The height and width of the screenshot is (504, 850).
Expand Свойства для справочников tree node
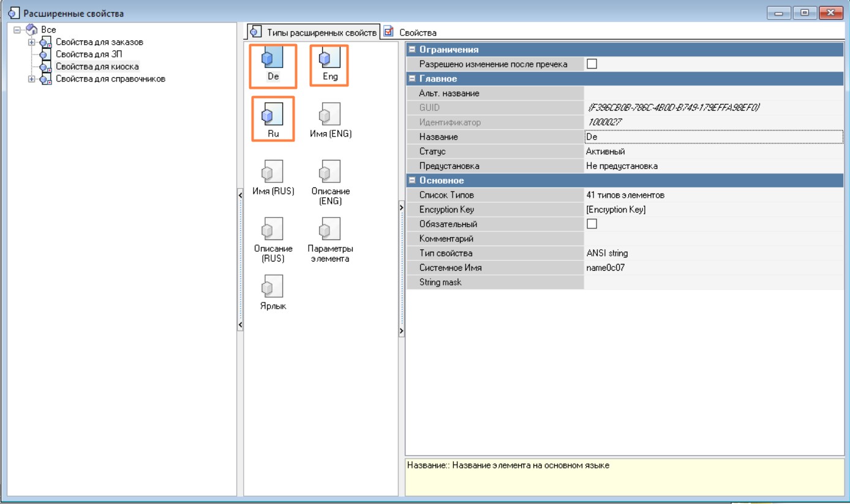31,79
